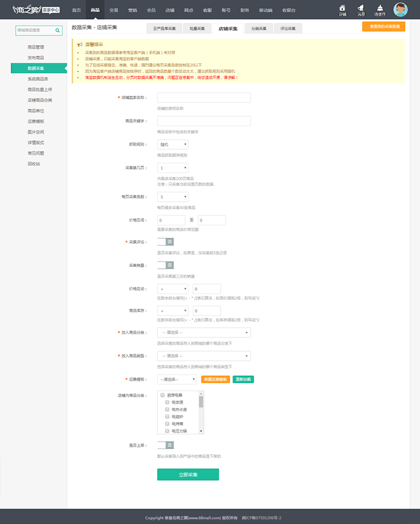Open the 交易 menu in top navigation
Viewport: 420px width, 524px height.
click(x=114, y=10)
